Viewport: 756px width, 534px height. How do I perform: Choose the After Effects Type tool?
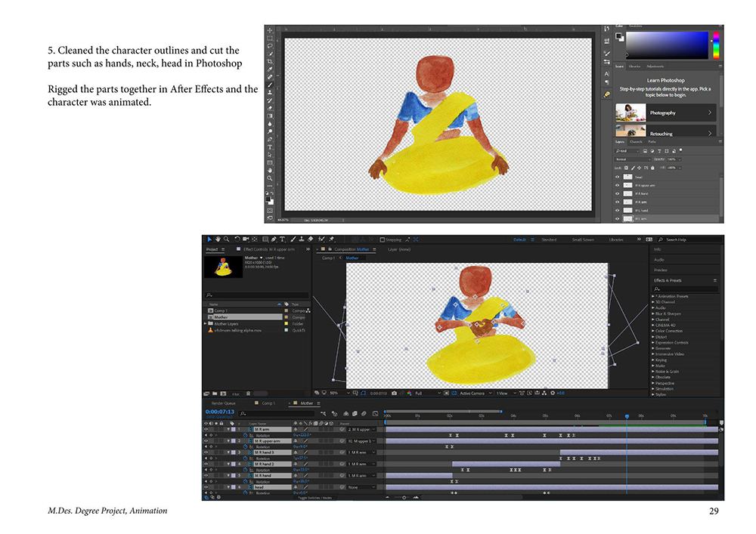point(282,239)
